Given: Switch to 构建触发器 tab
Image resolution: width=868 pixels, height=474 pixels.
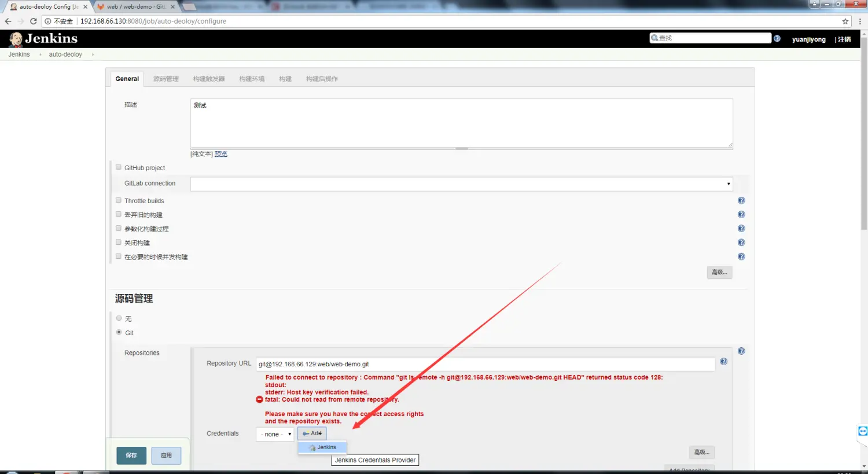Looking at the screenshot, I should tap(209, 79).
